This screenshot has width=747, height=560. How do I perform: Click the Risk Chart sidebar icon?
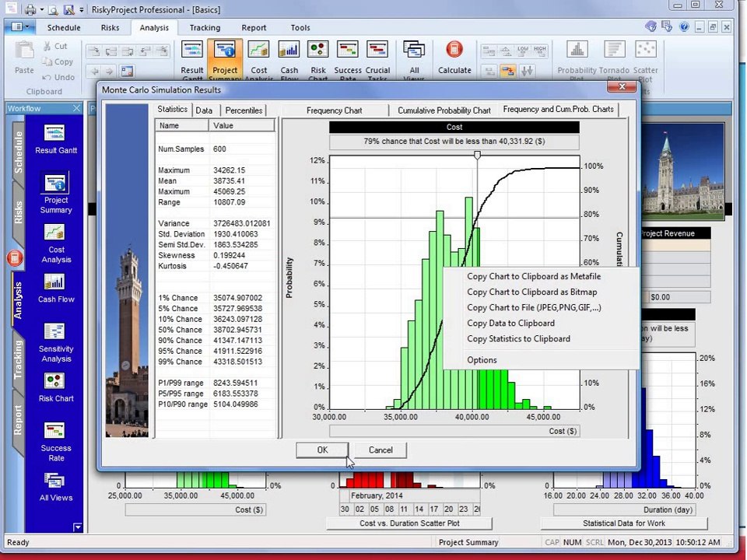click(x=56, y=387)
